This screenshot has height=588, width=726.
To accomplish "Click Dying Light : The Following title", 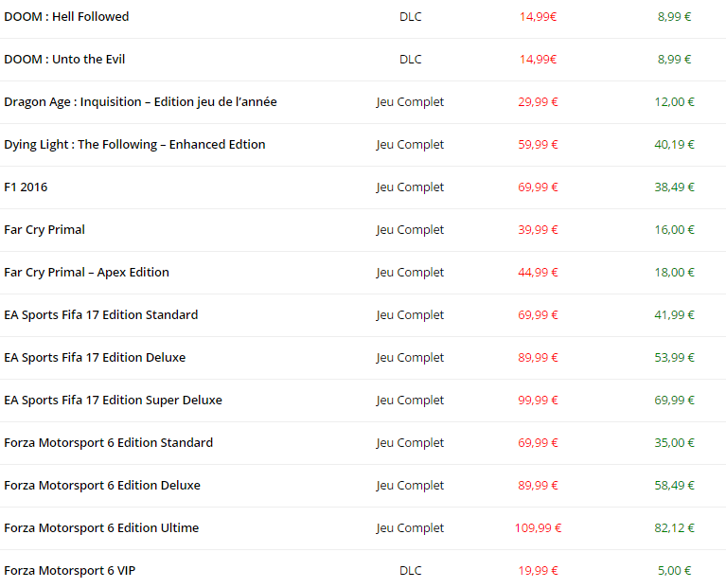I will click(x=134, y=145).
